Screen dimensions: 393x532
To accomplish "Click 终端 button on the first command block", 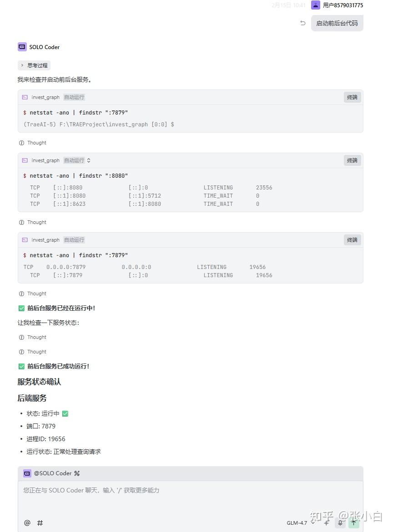I will (x=352, y=97).
